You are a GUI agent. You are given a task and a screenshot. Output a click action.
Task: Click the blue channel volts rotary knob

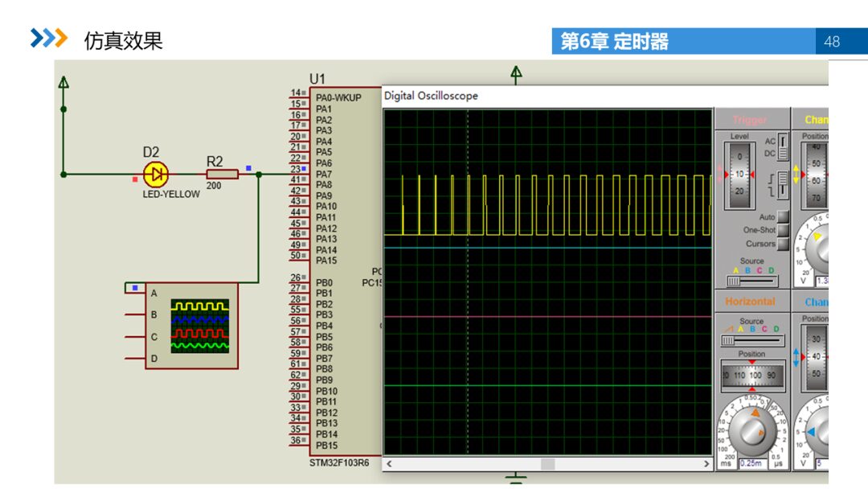818,431
